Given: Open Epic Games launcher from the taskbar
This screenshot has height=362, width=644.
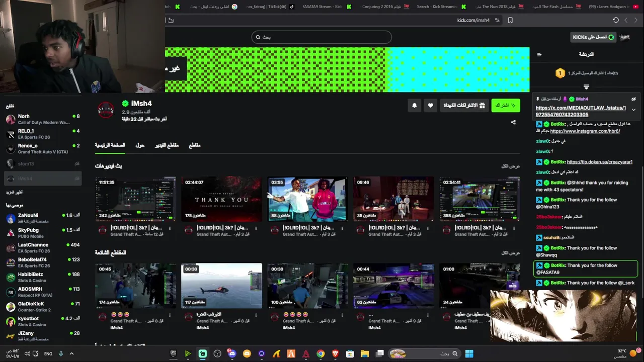Looking at the screenshot, I should (x=173, y=353).
